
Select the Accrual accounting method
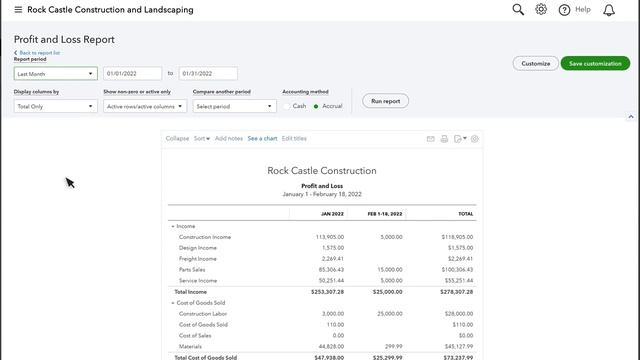coord(316,106)
